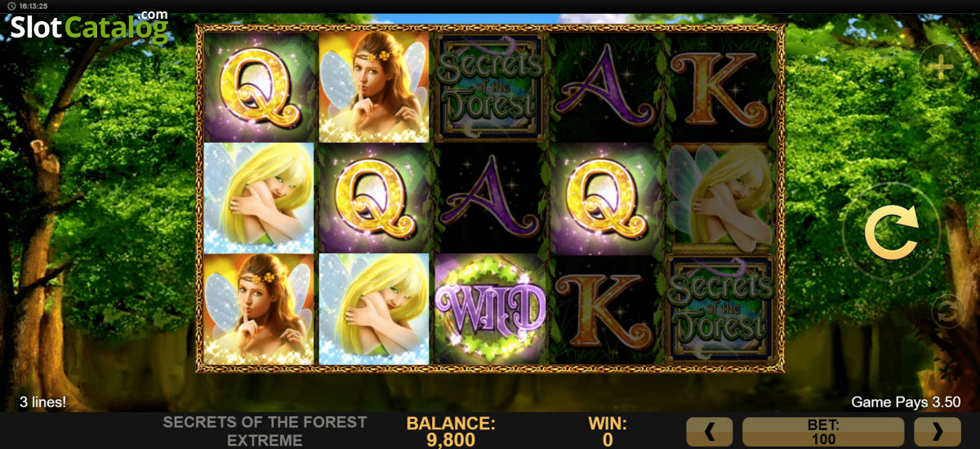Toggle the small autospin icon

pyautogui.click(x=947, y=311)
